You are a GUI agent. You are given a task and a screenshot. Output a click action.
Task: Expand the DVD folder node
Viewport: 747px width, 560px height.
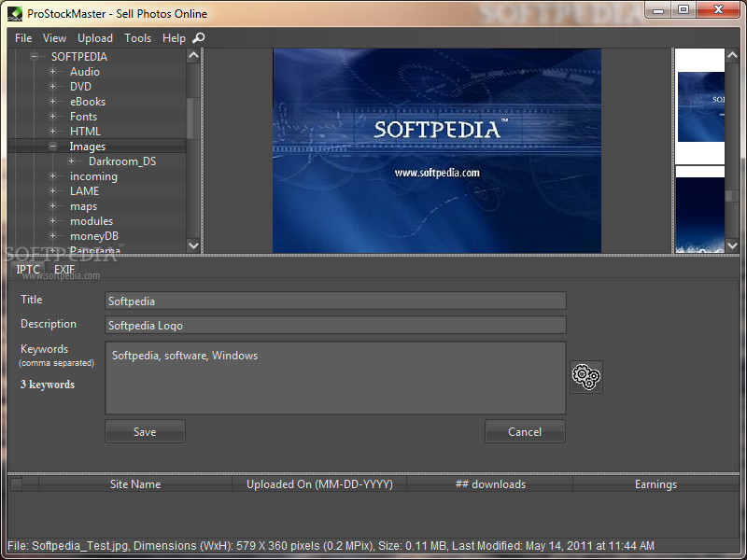click(x=53, y=86)
